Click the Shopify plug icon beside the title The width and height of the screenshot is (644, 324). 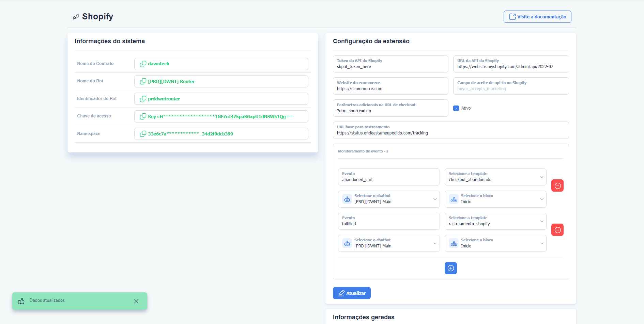click(76, 17)
